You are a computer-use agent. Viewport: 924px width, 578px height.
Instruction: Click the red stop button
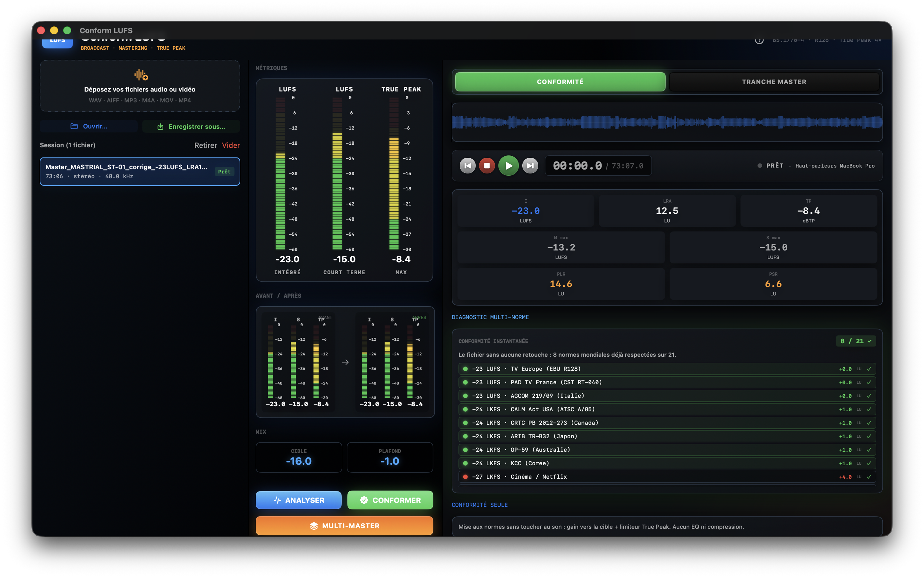pos(487,165)
